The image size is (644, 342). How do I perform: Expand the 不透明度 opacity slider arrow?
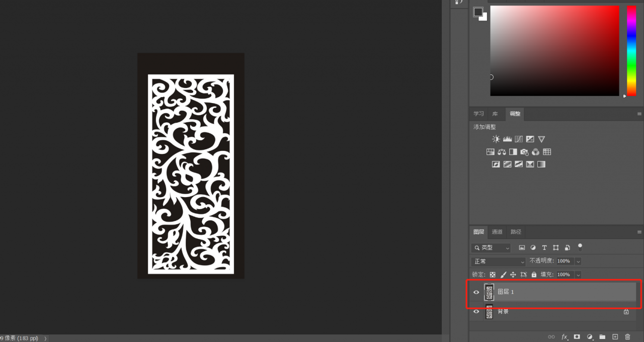pos(578,262)
